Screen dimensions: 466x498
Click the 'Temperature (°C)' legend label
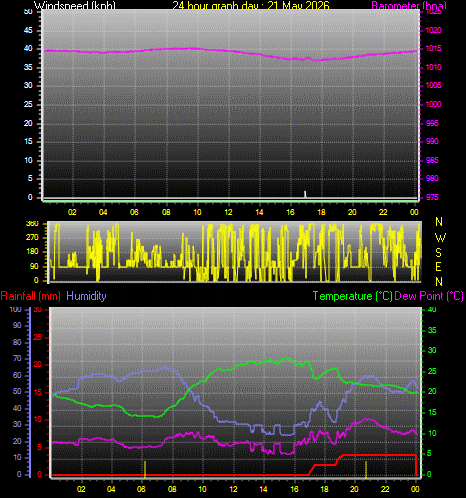pyautogui.click(x=352, y=296)
